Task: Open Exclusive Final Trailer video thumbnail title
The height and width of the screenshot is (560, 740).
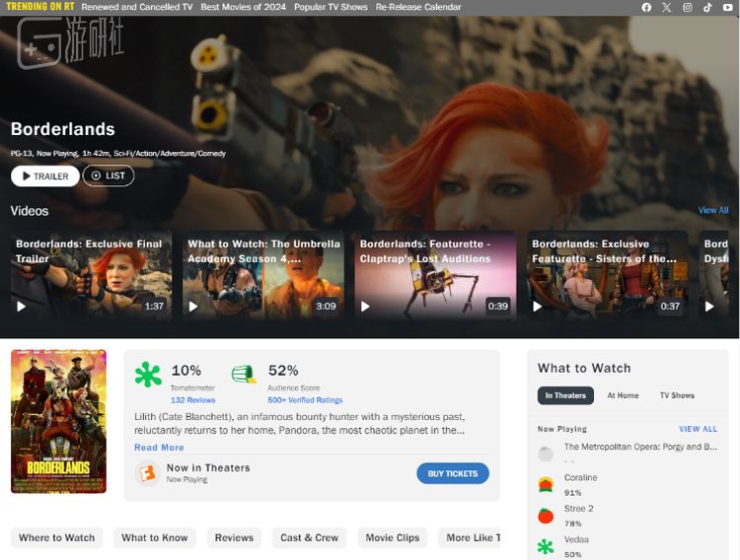Action: tap(89, 251)
